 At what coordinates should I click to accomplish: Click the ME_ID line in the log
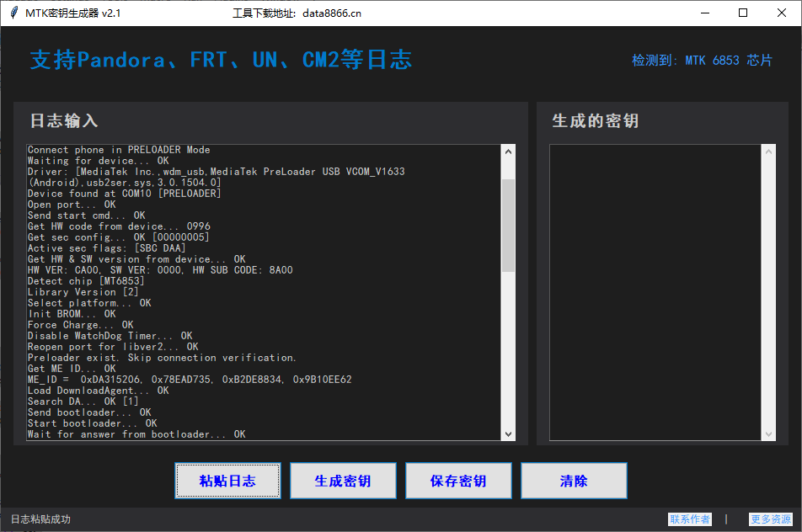tap(190, 380)
